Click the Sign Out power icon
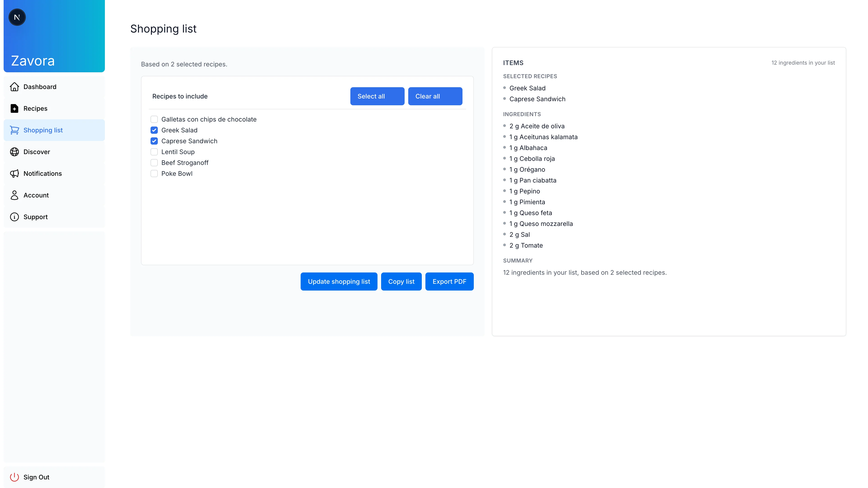The height and width of the screenshot is (488, 868). coord(14,477)
